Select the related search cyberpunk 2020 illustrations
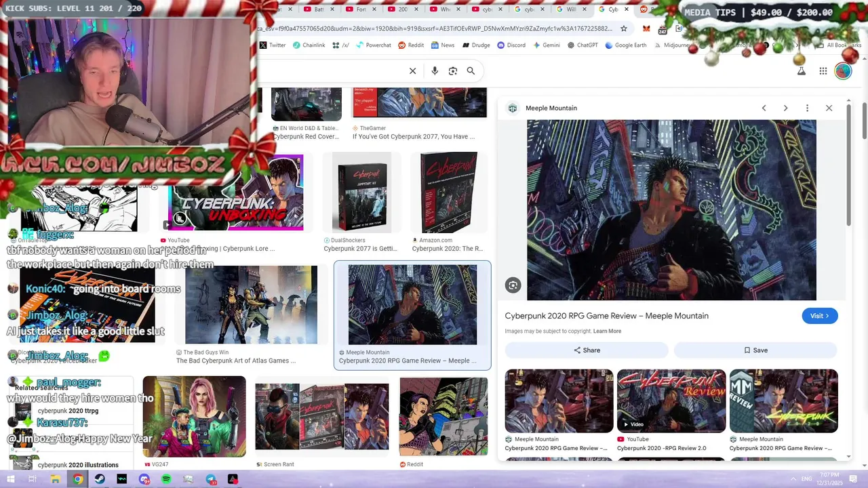This screenshot has width=868, height=488. (78, 465)
